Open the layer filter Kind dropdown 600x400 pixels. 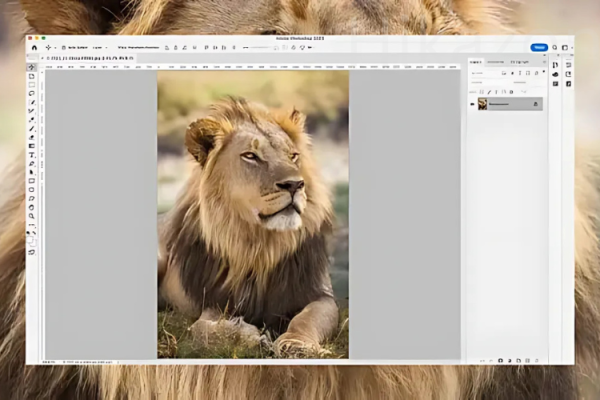point(484,73)
